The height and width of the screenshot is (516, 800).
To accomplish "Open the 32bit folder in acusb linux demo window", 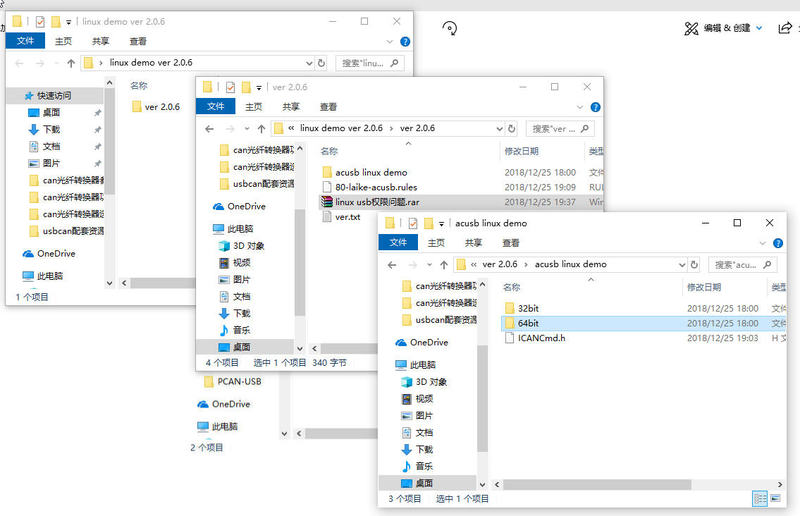I will click(528, 308).
